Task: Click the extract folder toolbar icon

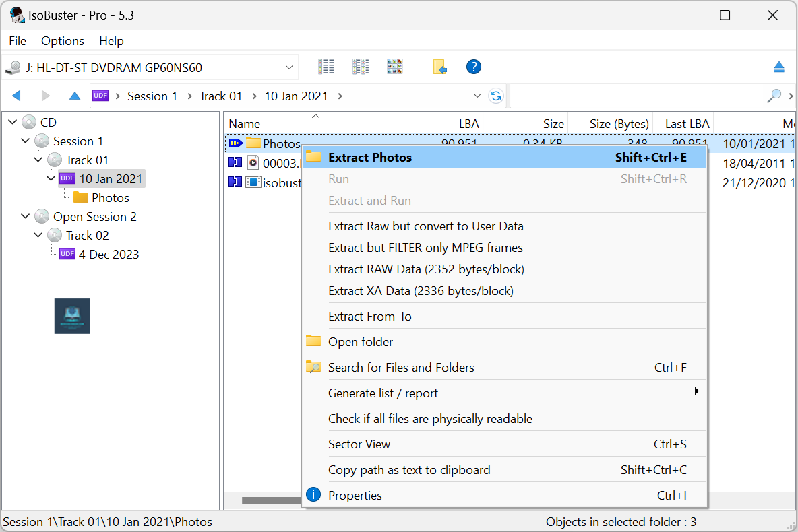Action: coord(439,67)
